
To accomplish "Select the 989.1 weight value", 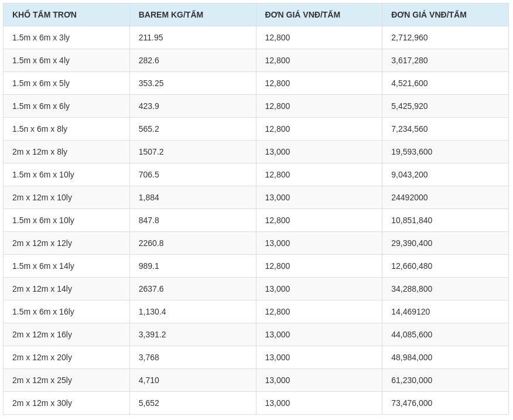I will coord(149,266).
